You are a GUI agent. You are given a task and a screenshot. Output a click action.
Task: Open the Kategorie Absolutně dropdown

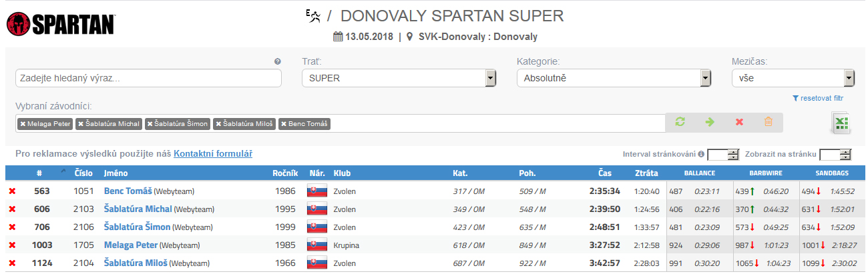[x=614, y=78]
